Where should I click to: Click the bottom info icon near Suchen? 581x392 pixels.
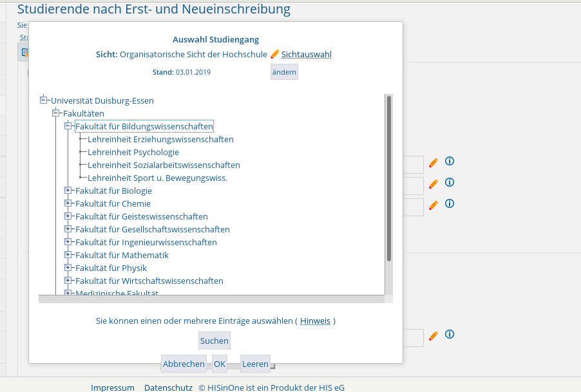450,334
